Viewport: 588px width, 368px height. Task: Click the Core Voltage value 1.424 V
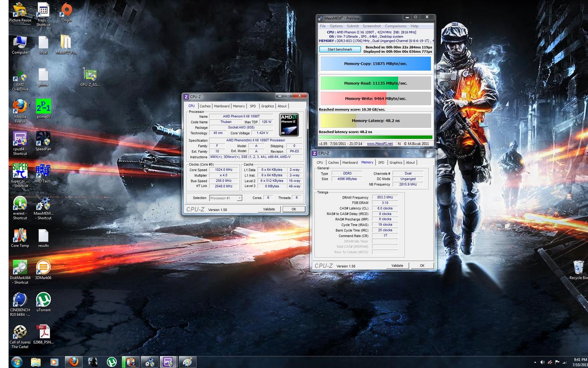(262, 133)
